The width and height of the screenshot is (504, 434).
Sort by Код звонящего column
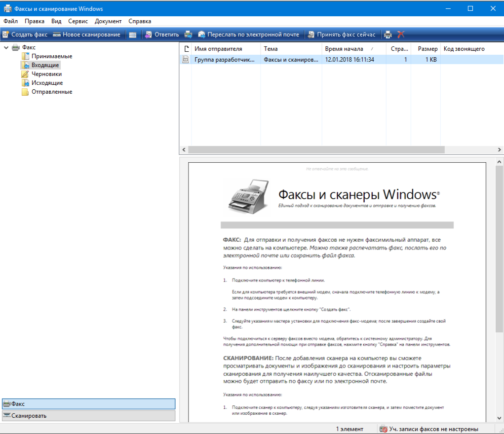(x=471, y=49)
